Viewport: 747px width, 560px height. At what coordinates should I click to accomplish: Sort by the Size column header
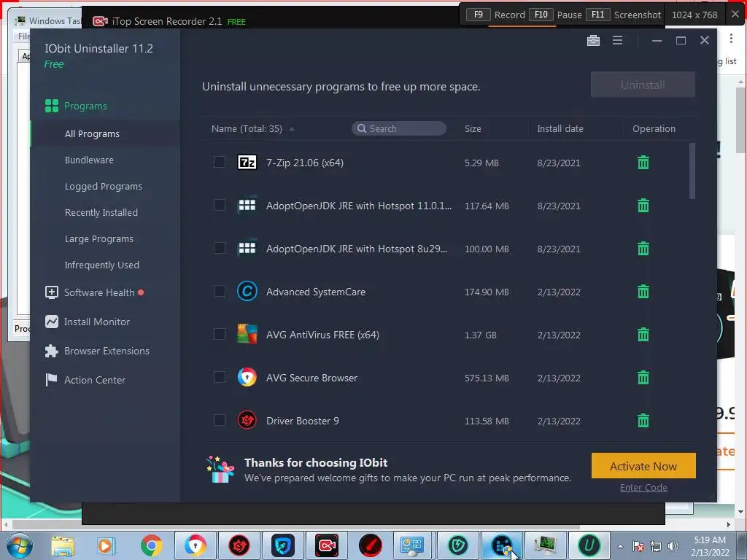coord(473,128)
